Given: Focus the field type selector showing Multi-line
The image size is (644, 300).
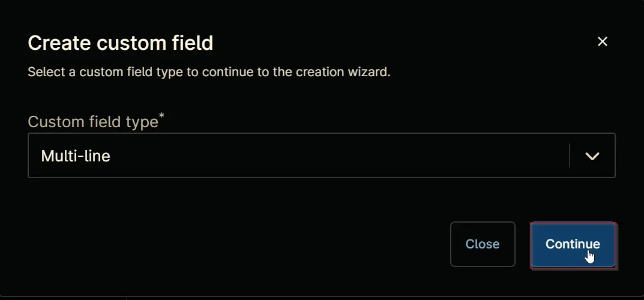Looking at the screenshot, I should (322, 155).
